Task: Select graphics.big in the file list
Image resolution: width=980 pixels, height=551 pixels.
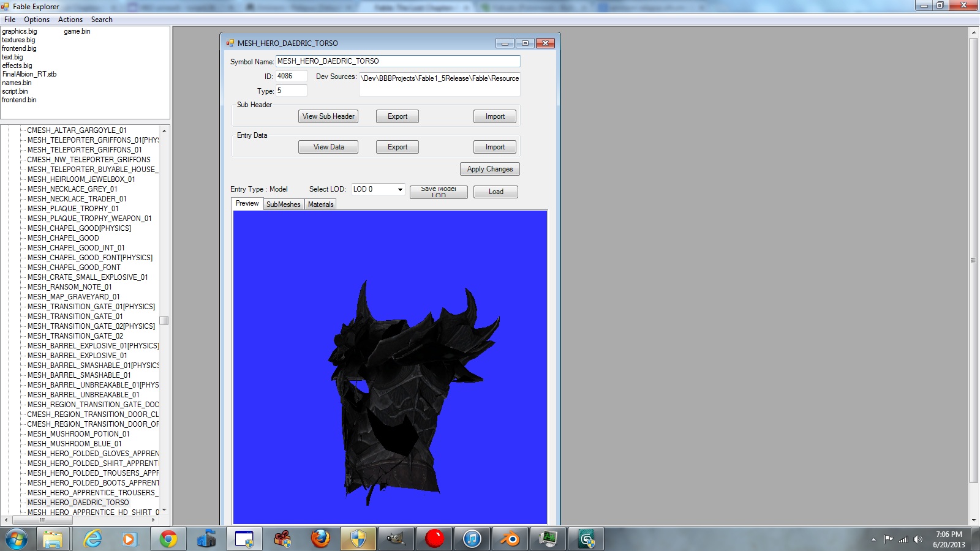Action: pyautogui.click(x=20, y=31)
